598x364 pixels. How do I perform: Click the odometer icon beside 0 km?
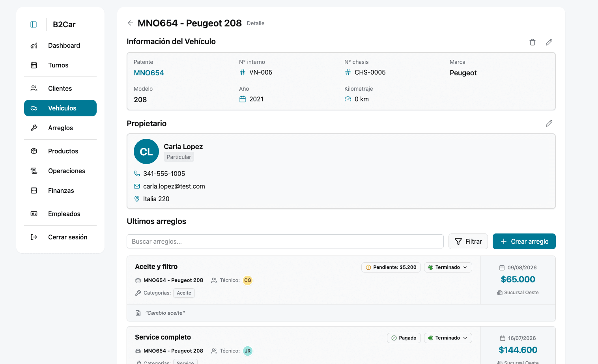(x=348, y=99)
